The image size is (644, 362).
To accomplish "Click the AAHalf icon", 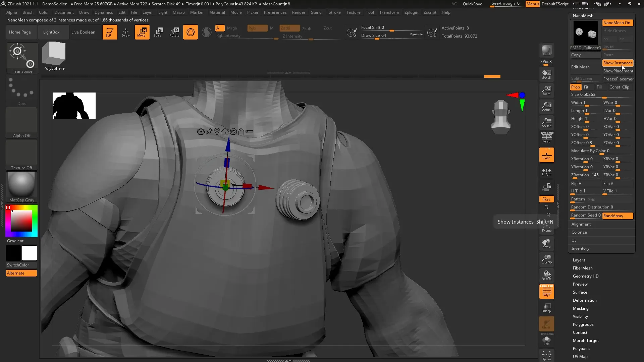I will click(546, 123).
